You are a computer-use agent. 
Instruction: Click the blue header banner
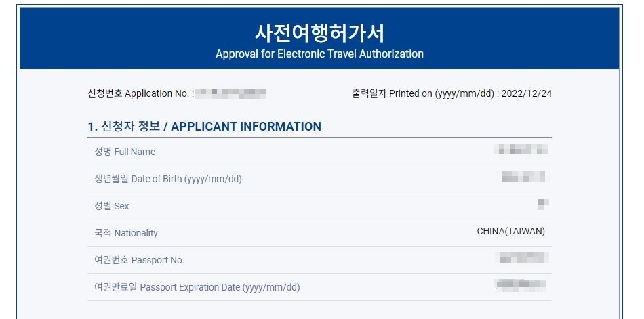[319, 38]
